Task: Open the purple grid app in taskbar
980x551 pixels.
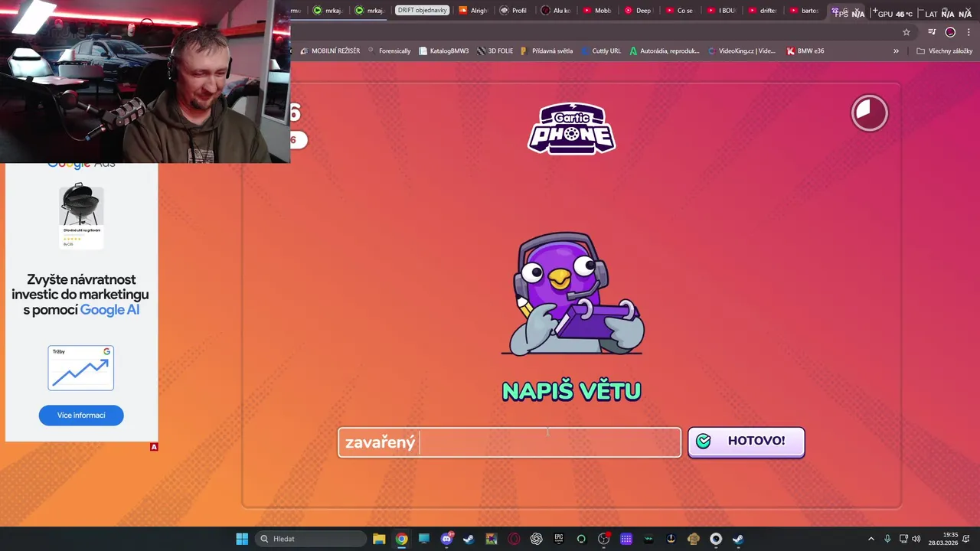Action: 626,539
